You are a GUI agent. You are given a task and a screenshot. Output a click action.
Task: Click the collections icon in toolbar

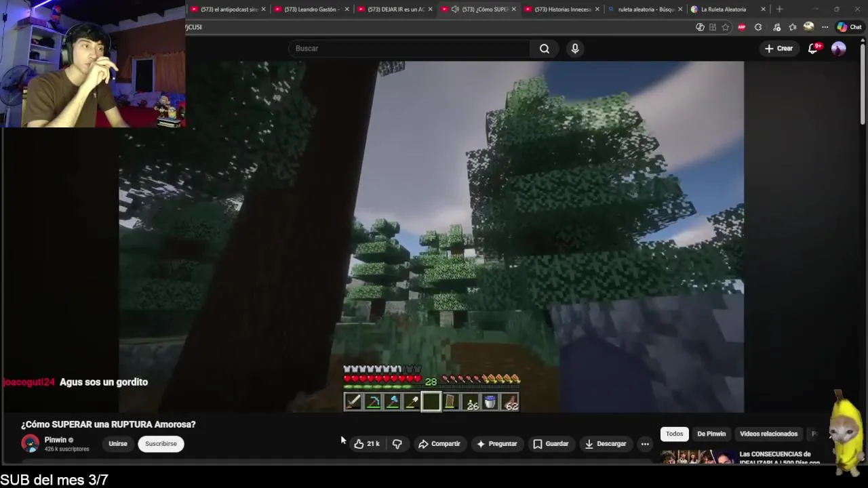776,27
